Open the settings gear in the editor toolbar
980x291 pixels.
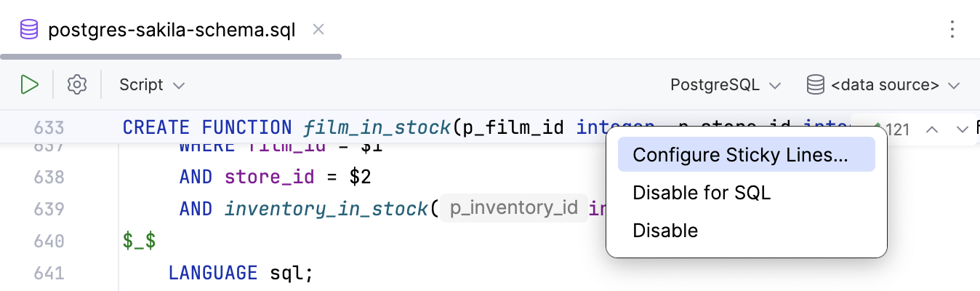tap(76, 85)
